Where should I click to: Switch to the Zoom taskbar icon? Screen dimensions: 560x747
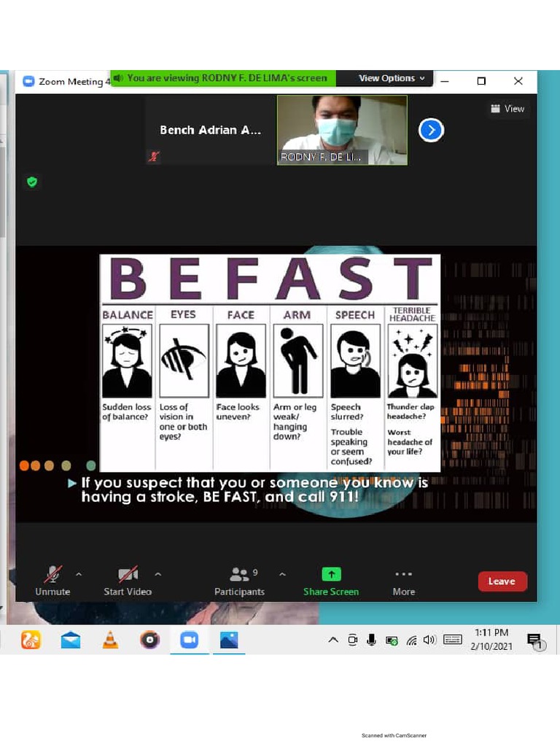[189, 640]
